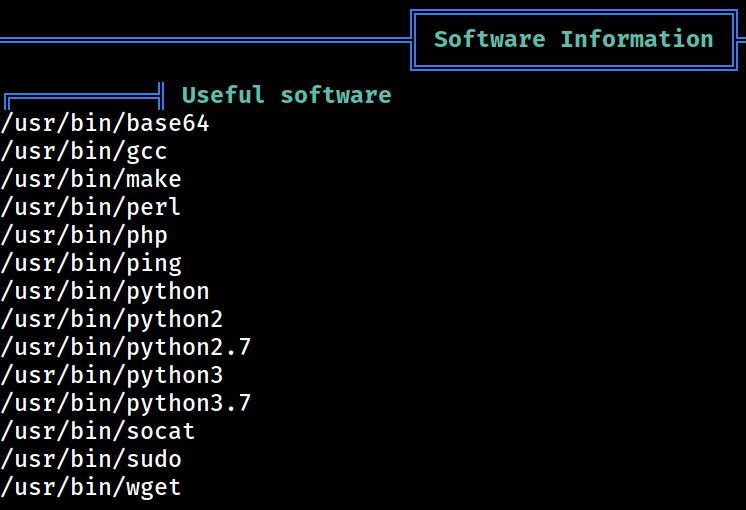Click the /usr/bin/python line
746x510 pixels.
(105, 292)
